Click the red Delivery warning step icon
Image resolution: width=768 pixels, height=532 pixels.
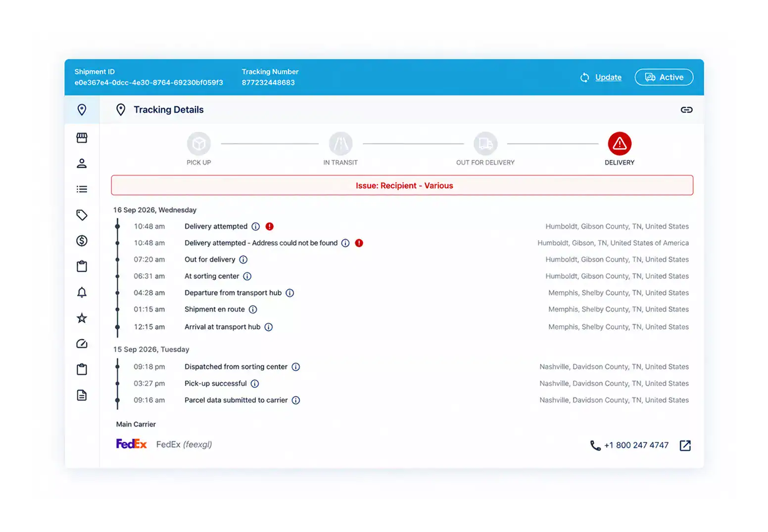(620, 144)
